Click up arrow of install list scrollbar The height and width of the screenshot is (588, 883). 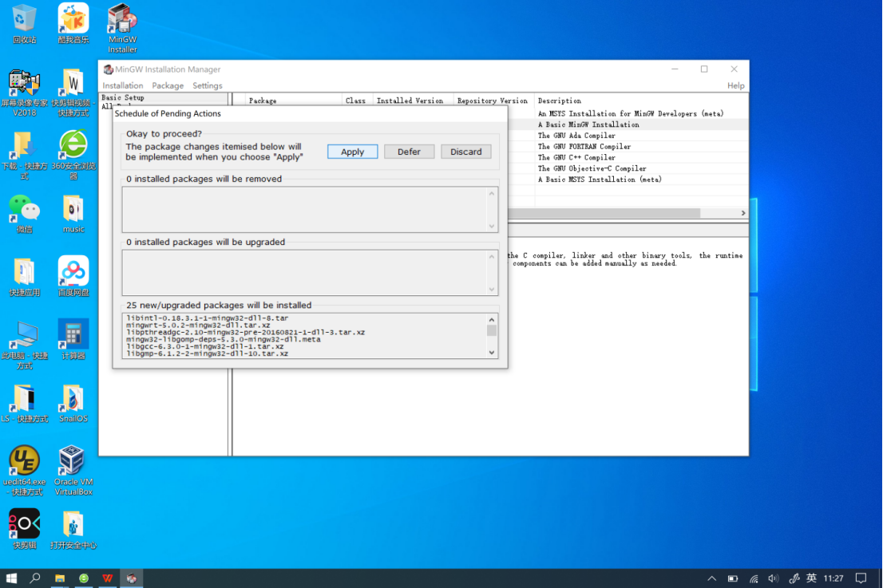point(492,320)
